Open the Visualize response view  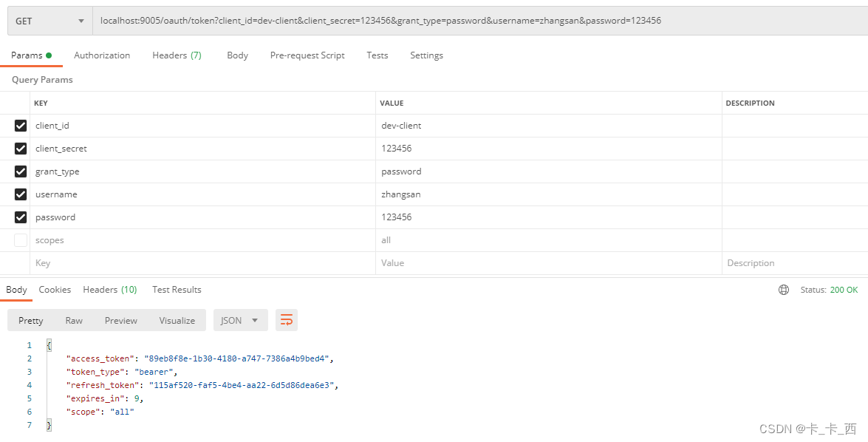click(177, 320)
